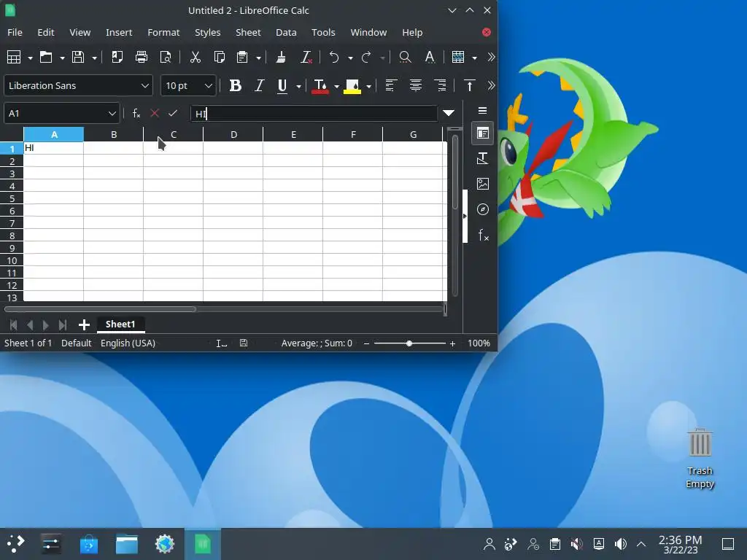Open the Paste options dropdown arrow
This screenshot has height=560, width=747.
259,58
